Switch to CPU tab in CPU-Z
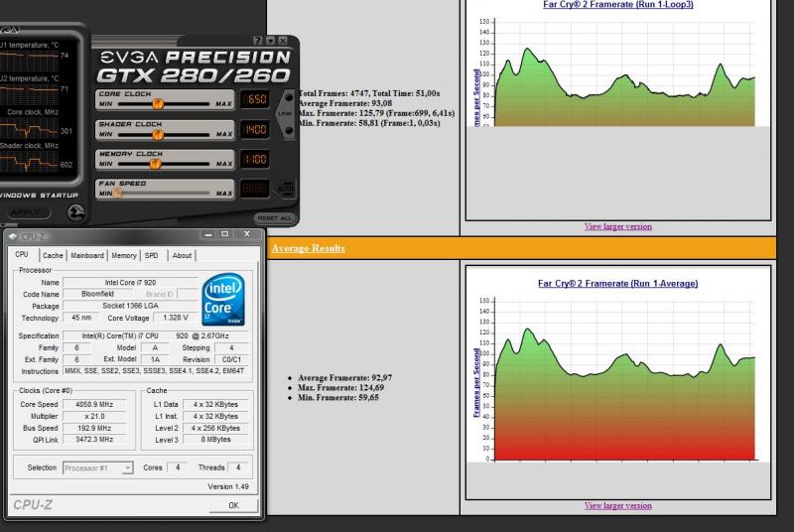The image size is (794, 532). pyautogui.click(x=22, y=254)
